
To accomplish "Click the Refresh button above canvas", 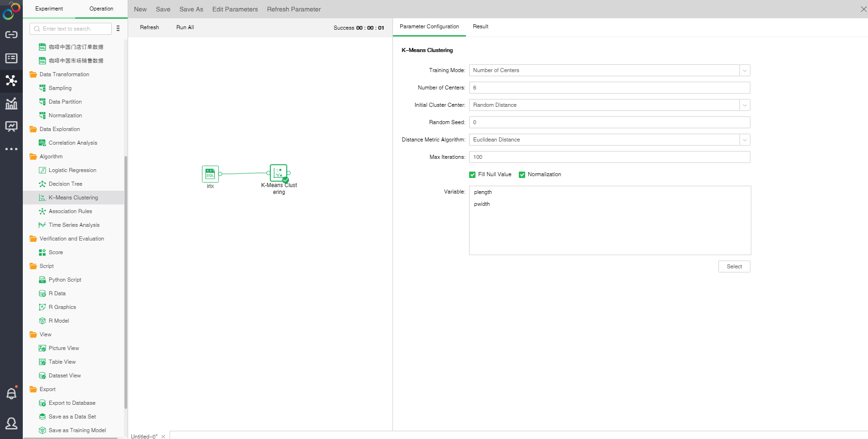I will 150,27.
